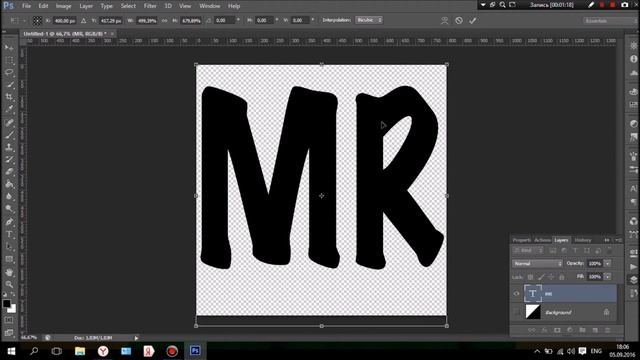
Task: Select the Eraser tool
Action: coord(9,172)
